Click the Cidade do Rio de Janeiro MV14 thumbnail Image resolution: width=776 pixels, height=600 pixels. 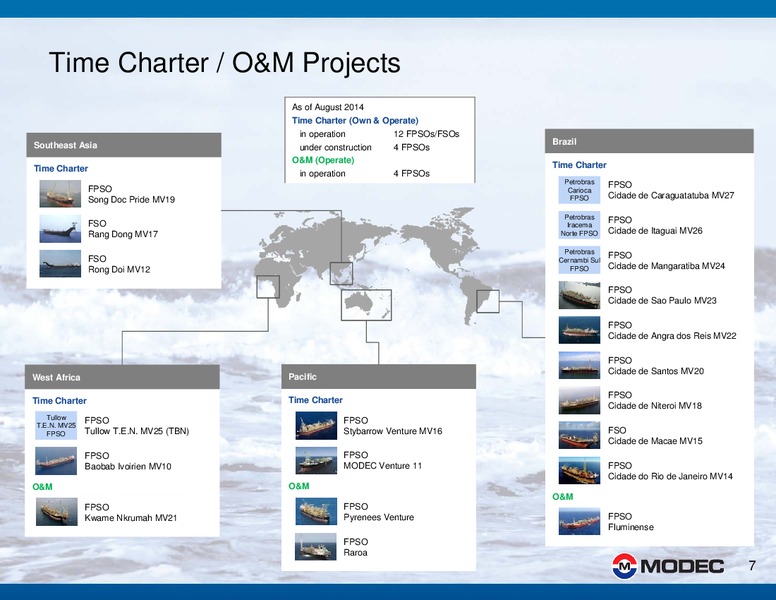(580, 470)
